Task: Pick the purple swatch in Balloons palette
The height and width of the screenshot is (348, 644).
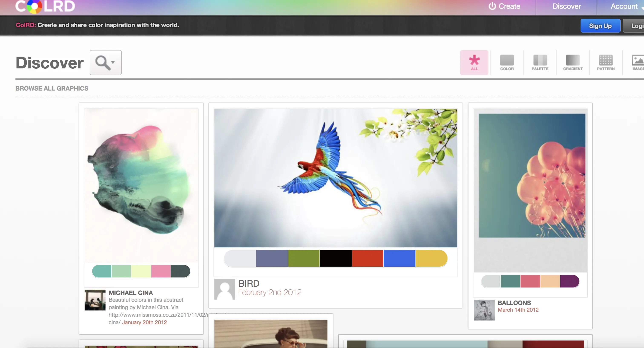Action: pos(569,281)
